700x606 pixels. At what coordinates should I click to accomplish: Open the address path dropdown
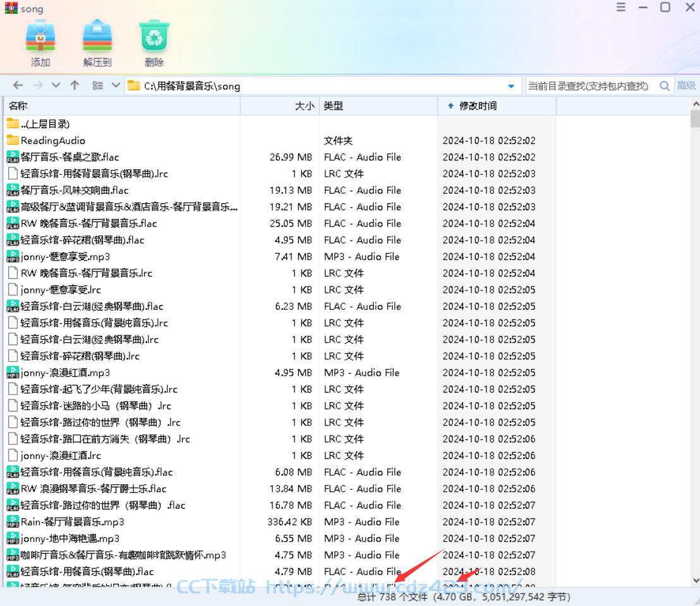[511, 86]
